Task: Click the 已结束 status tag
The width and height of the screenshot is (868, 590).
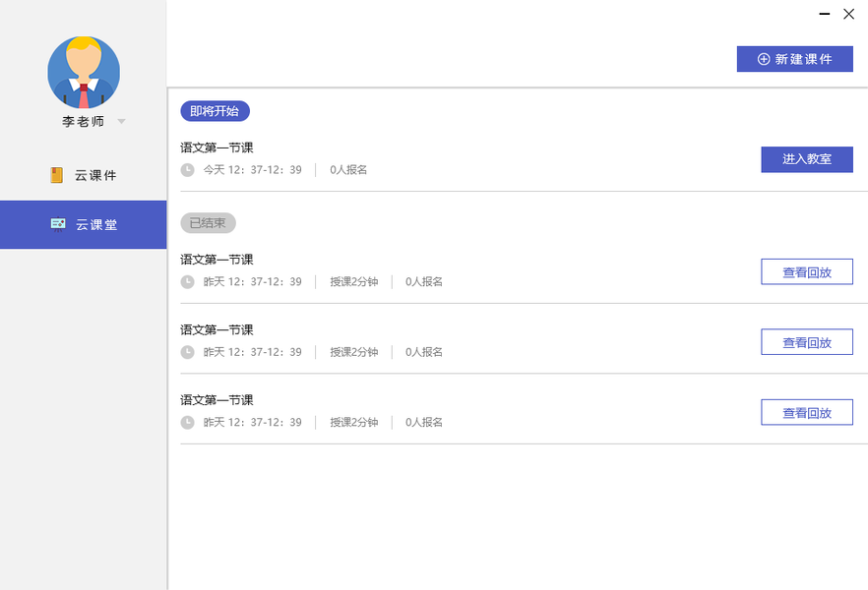Action: click(x=208, y=223)
